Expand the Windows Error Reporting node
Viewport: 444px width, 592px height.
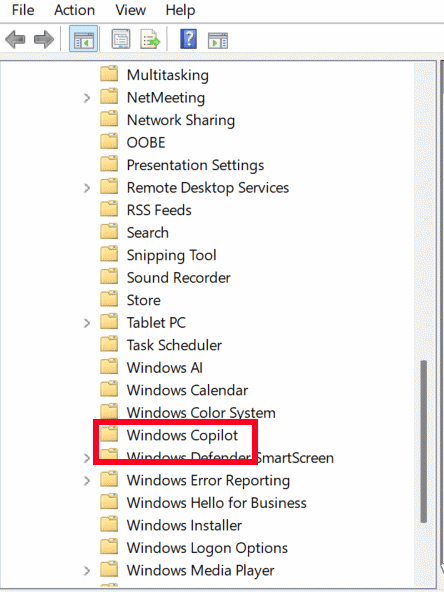click(87, 481)
